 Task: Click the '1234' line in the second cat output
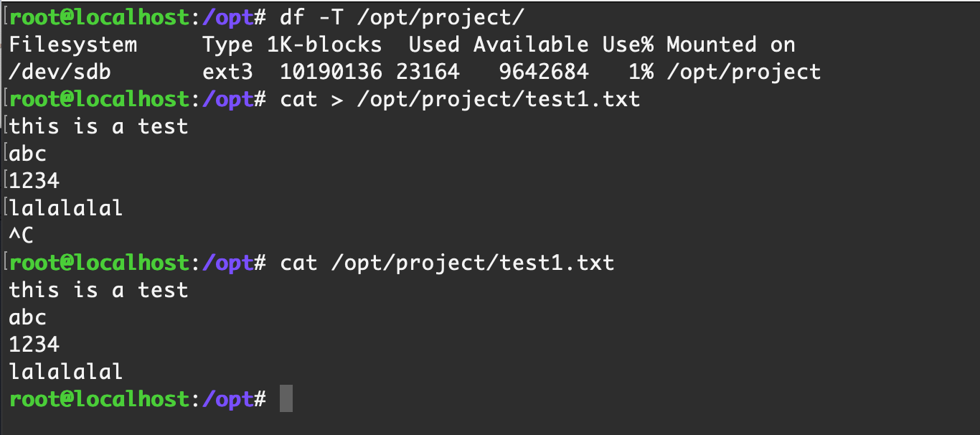(x=34, y=345)
